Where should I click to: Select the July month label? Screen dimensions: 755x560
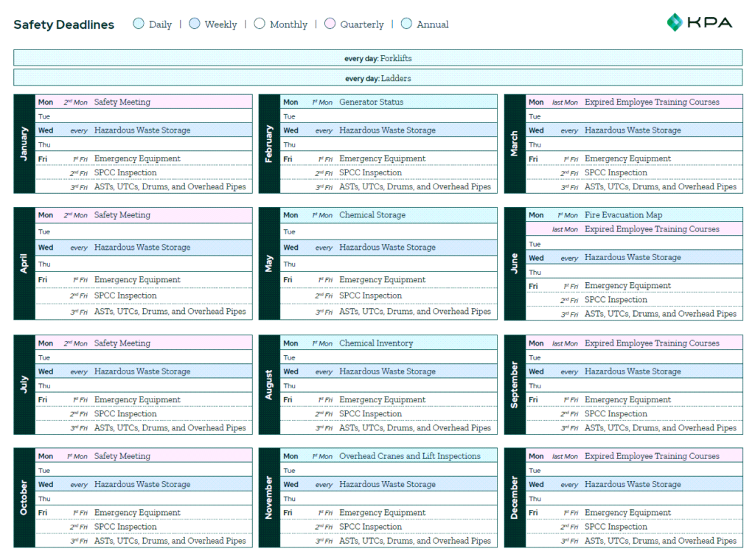[23, 385]
